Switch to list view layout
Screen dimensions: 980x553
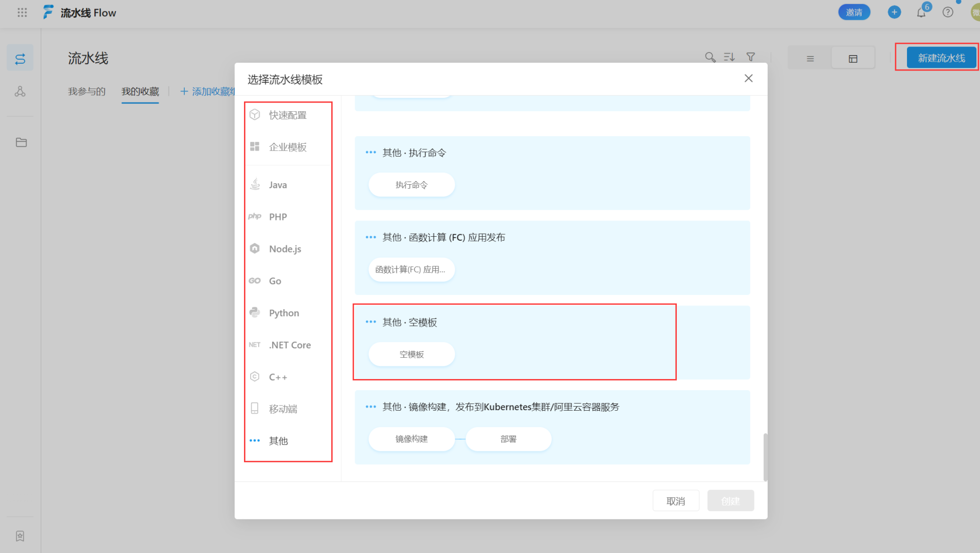tap(810, 59)
